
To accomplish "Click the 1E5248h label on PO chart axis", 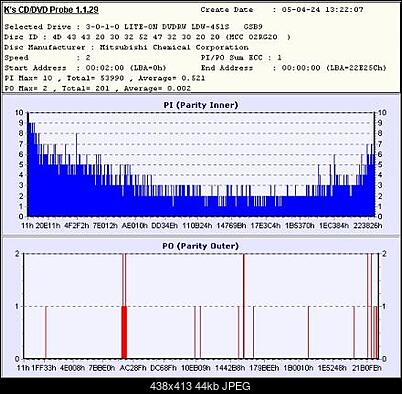I will (x=333, y=368).
